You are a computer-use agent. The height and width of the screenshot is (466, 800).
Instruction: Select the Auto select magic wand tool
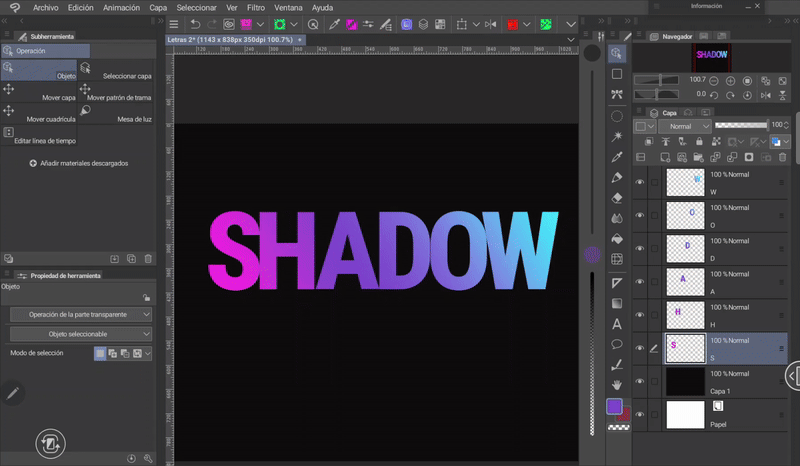coord(617,136)
